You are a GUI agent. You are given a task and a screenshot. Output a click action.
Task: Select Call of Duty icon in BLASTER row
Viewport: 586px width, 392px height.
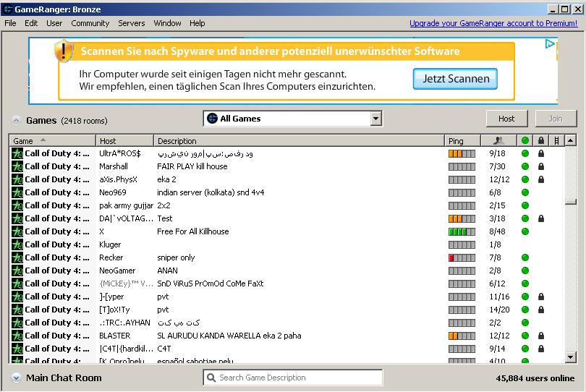17,336
